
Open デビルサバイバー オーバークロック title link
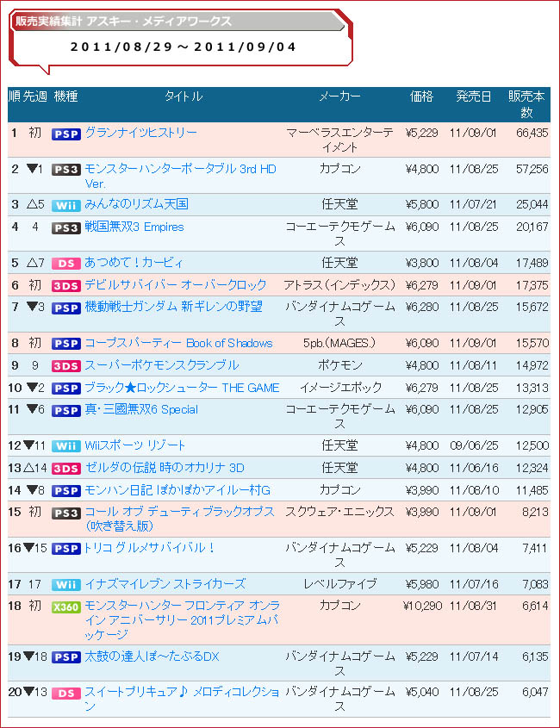[176, 284]
